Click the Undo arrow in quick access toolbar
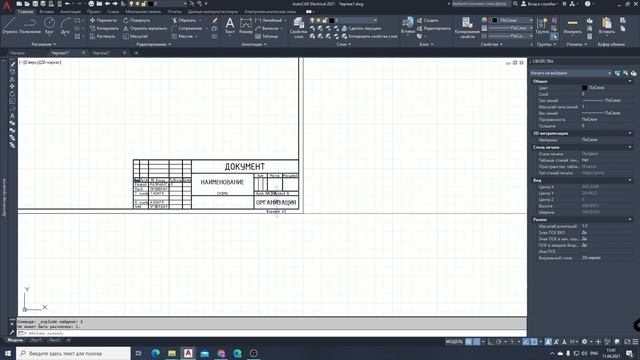 (x=67, y=4)
